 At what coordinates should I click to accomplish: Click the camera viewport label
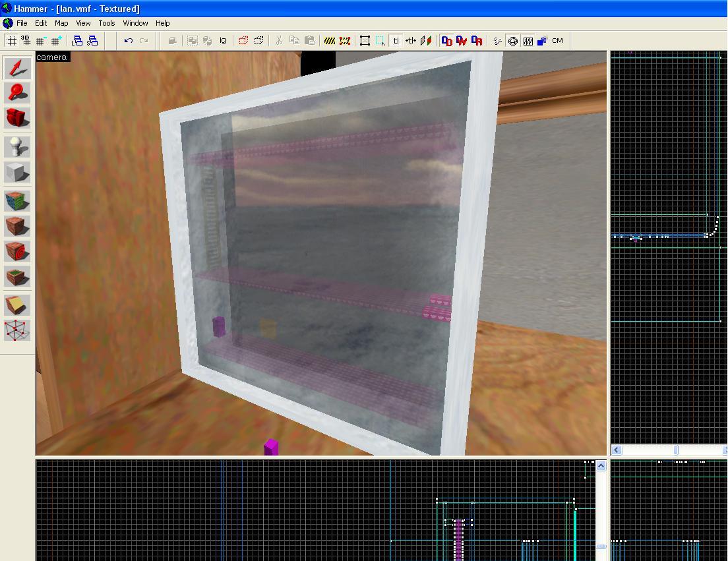click(52, 57)
